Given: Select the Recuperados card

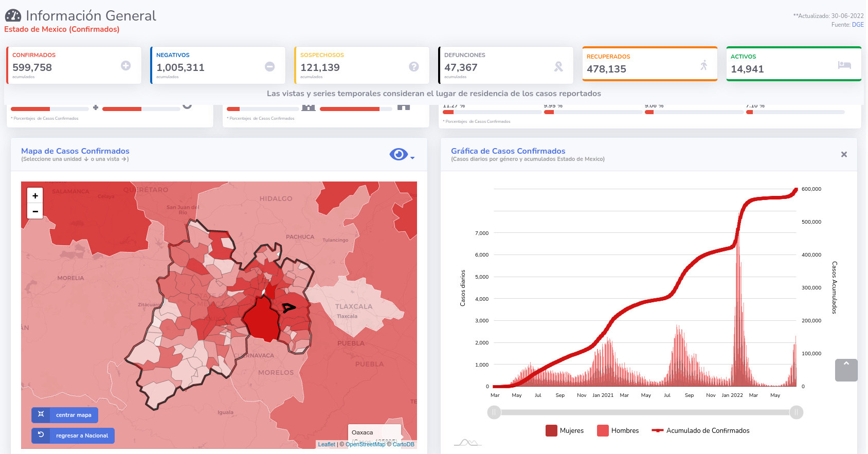Looking at the screenshot, I should pyautogui.click(x=650, y=64).
